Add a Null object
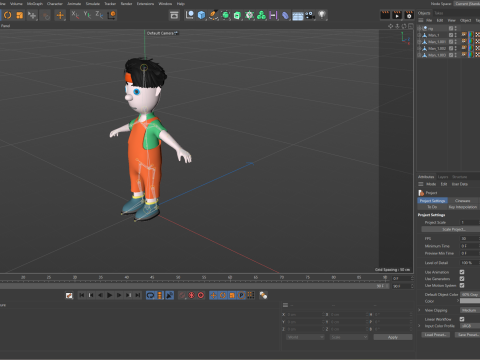Viewport: 480px width, 360px height. 190,15
